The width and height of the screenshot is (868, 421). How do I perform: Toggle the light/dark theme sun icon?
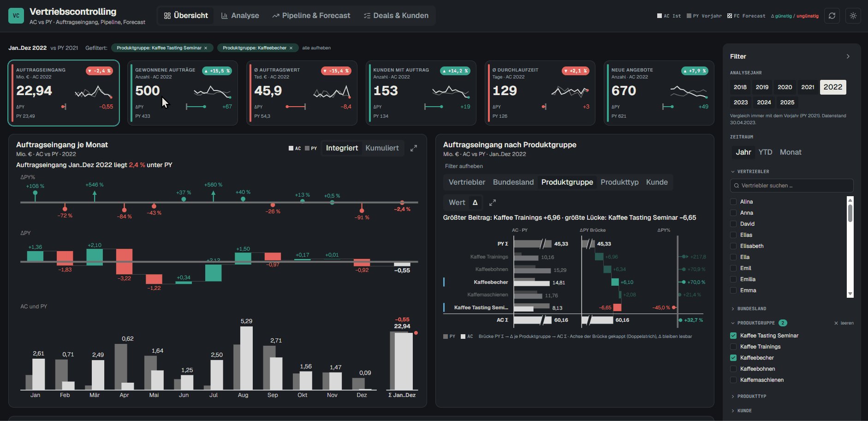pyautogui.click(x=853, y=16)
